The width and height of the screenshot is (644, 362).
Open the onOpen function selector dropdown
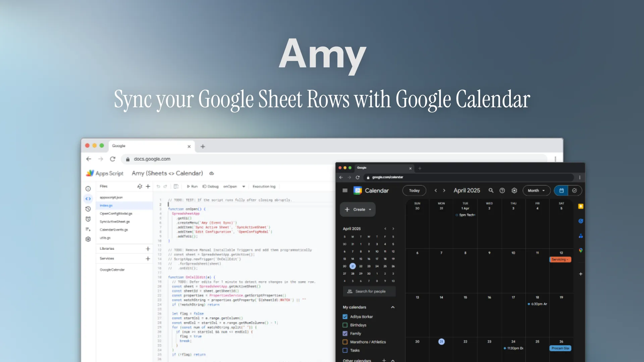tap(234, 186)
